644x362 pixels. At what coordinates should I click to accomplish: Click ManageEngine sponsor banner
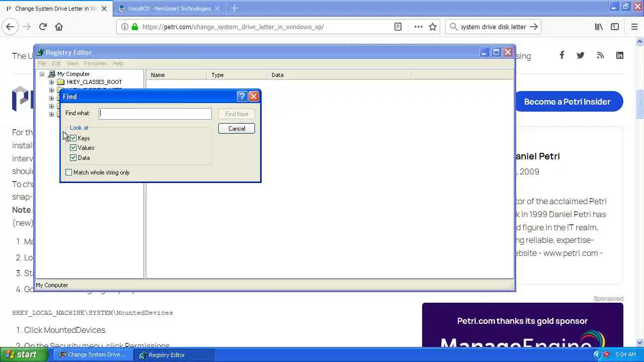(522, 325)
